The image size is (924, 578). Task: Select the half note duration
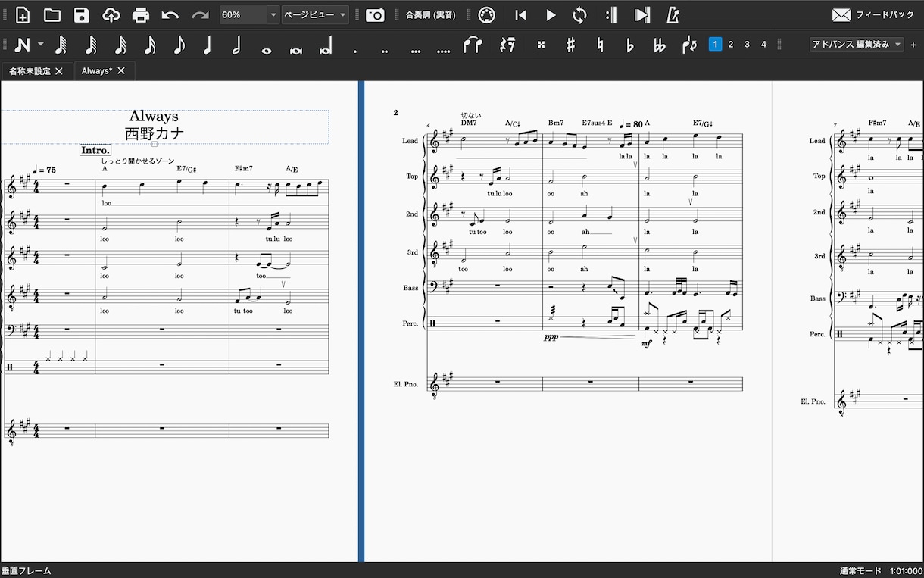[236, 45]
